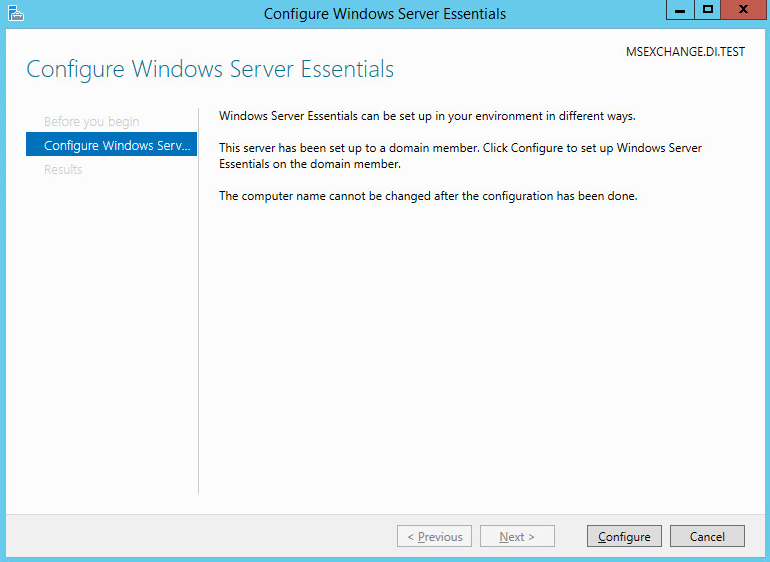Click the blank sidebar area below Results
770x562 pixels.
coord(110,330)
